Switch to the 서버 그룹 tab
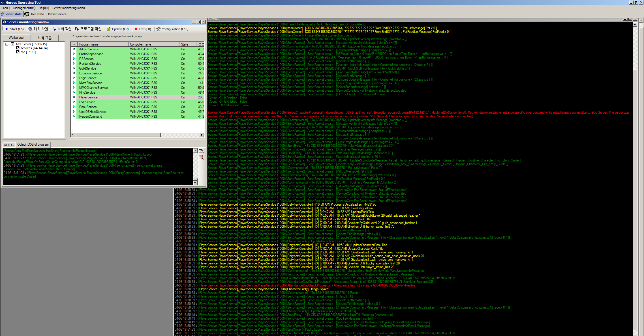 pyautogui.click(x=44, y=38)
